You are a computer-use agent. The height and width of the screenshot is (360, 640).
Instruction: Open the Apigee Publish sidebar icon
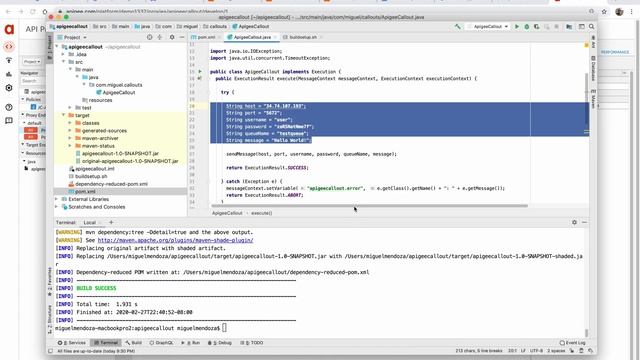coord(9,60)
